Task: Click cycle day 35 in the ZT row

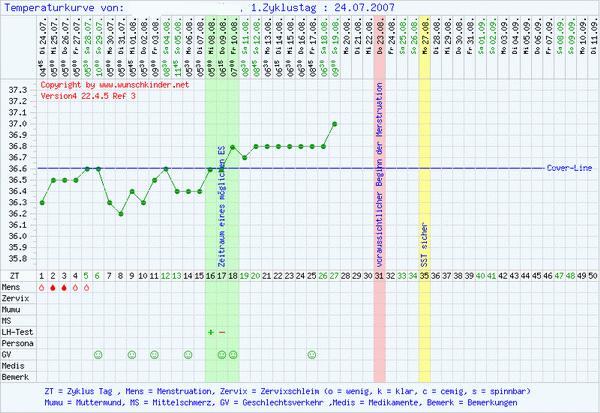Action: pos(424,274)
